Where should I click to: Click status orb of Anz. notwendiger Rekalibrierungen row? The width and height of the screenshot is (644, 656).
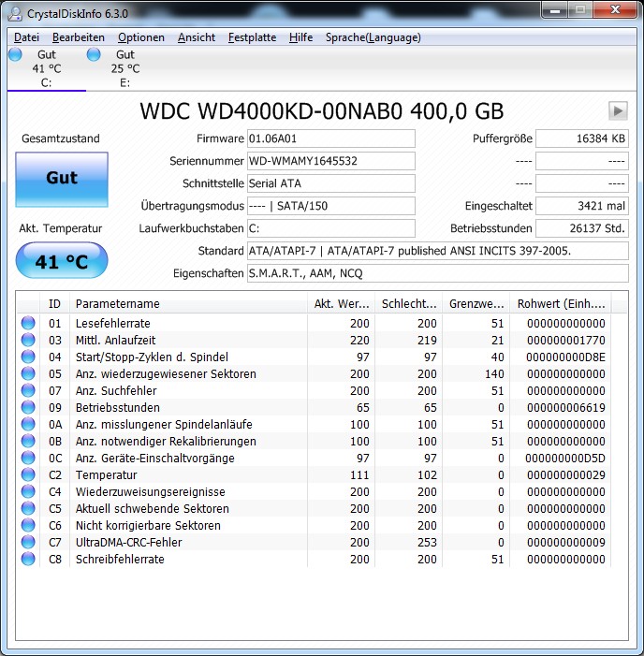[x=28, y=441]
